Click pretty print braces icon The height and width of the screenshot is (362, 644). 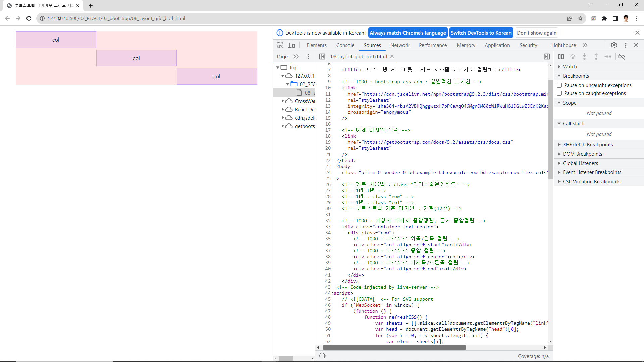pyautogui.click(x=322, y=356)
